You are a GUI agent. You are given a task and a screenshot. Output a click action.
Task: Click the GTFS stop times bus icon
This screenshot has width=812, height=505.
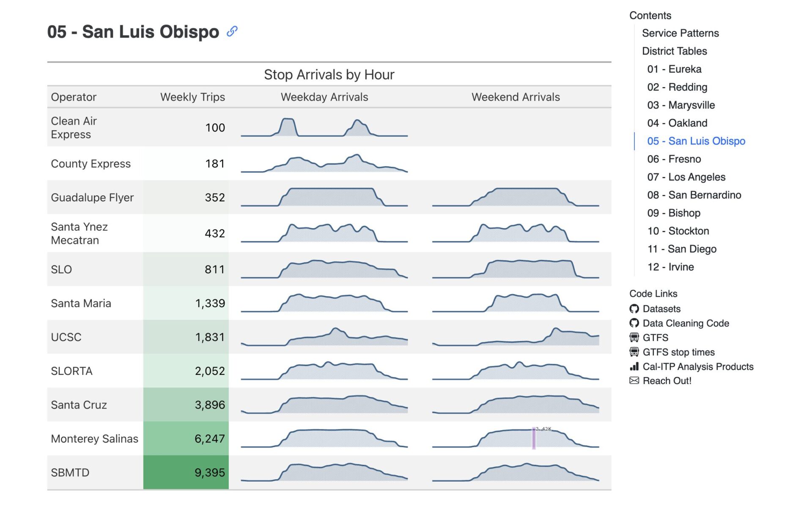pyautogui.click(x=636, y=352)
